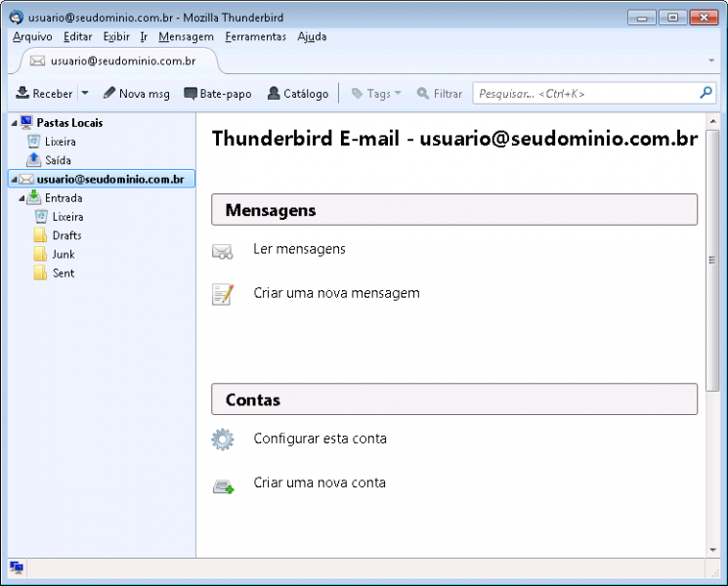Click the online status icon in status bar

pos(17,567)
